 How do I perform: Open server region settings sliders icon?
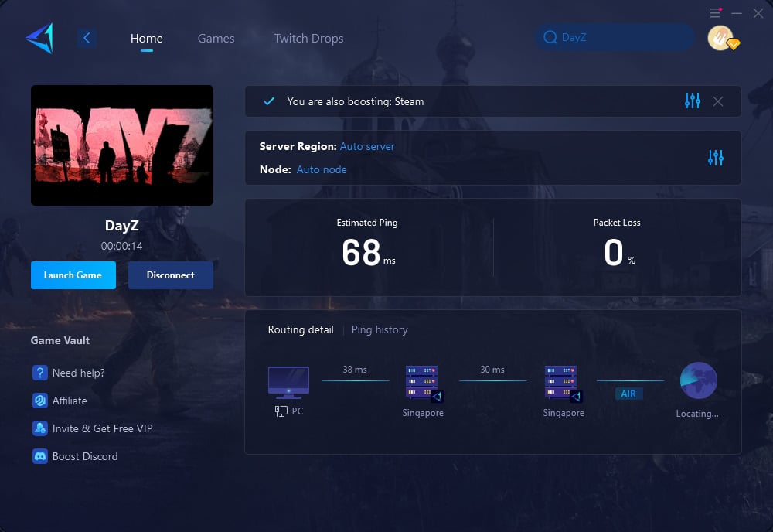coord(715,158)
